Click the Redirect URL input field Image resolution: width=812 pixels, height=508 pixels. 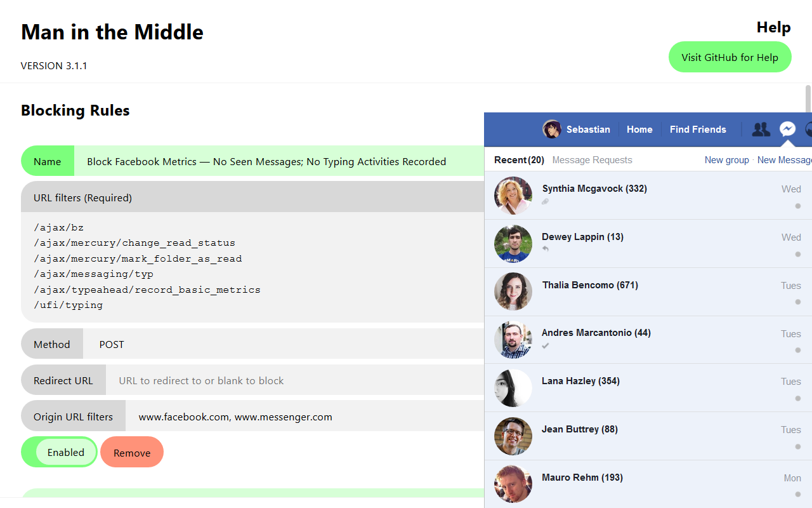[295, 380]
